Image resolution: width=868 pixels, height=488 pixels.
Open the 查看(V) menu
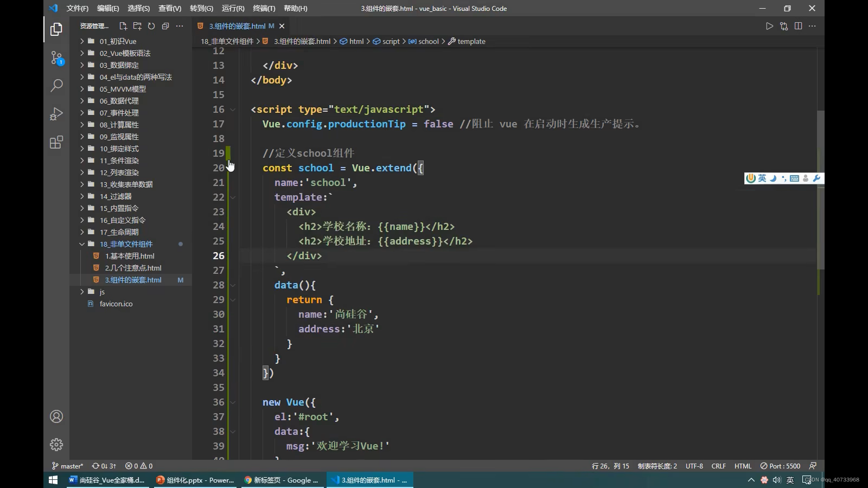[x=170, y=8]
